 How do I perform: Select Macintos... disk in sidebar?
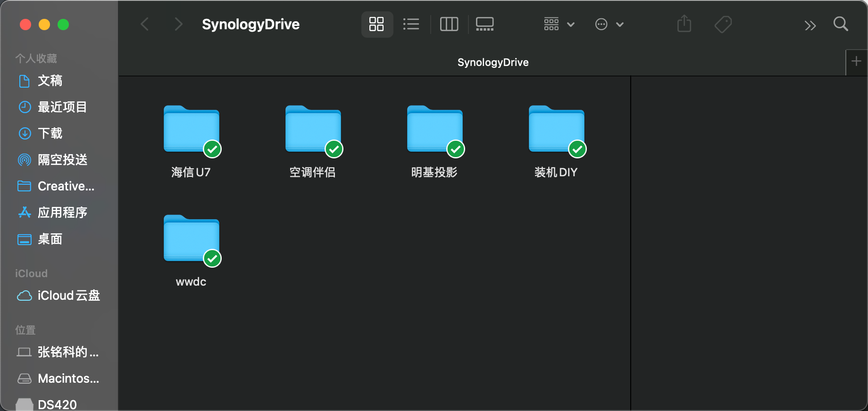[x=59, y=378]
